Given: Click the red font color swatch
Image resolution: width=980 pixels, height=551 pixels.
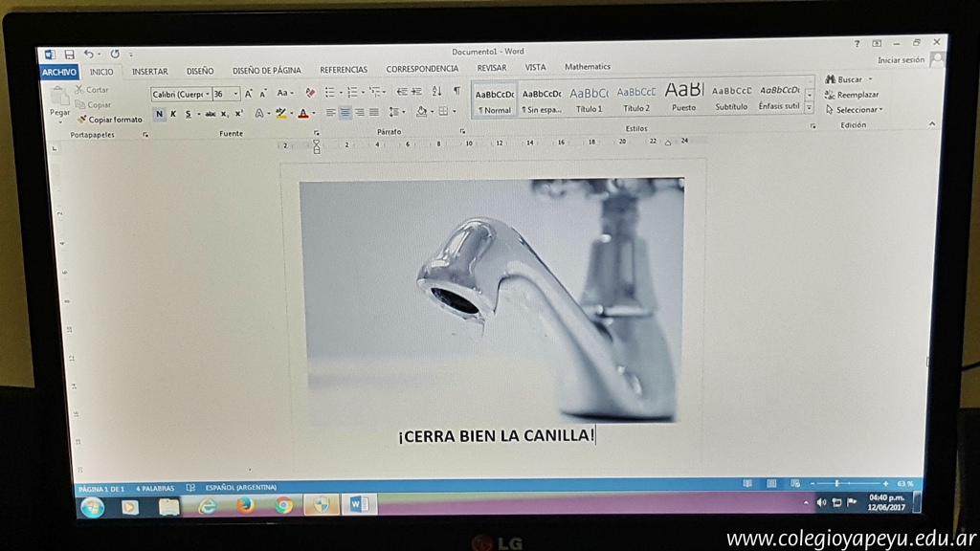Looking at the screenshot, I should pos(302,114).
